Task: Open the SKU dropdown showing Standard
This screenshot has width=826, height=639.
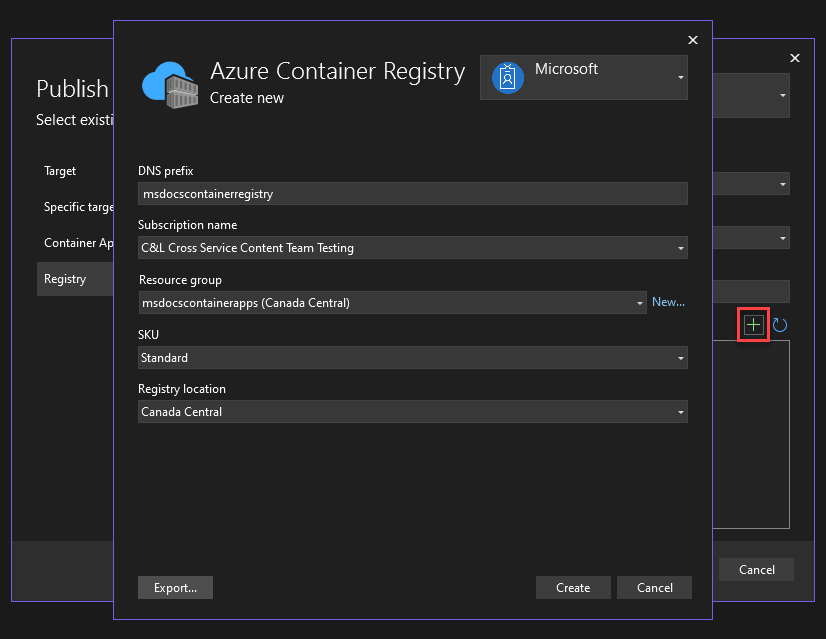Action: point(680,357)
